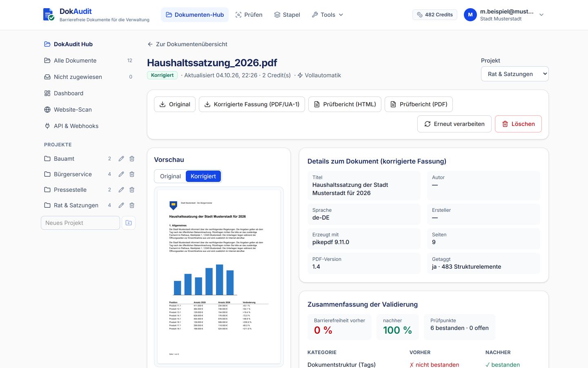Expand the Tools menu
This screenshot has height=368, width=588.
click(x=327, y=15)
